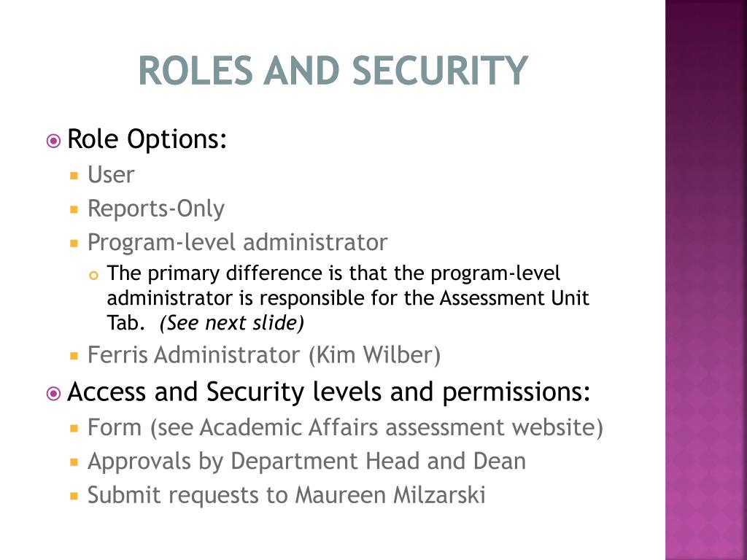Click the circular bullet beside Access and Security
The image size is (747, 560).
coord(54,394)
